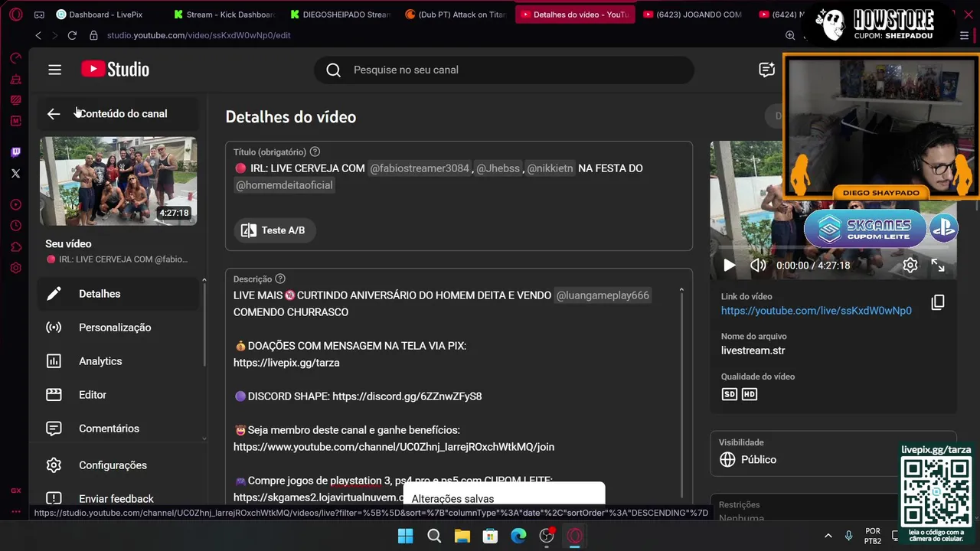Show hidden system tray icons
This screenshot has width=980, height=551.
tap(828, 536)
